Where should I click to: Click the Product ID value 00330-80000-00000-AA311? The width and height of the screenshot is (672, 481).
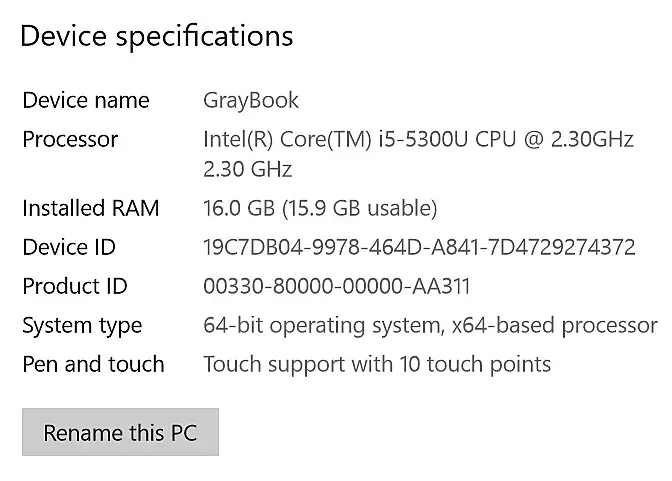(336, 286)
